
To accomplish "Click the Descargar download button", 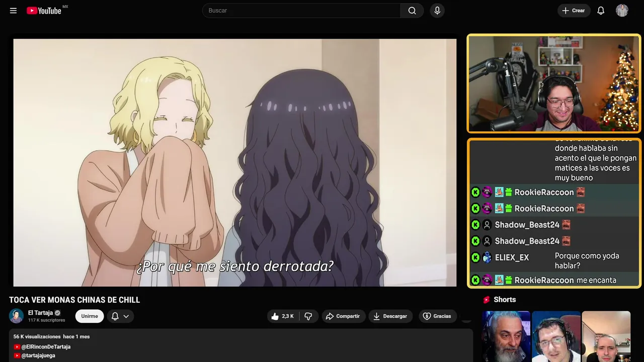I will tap(390, 316).
